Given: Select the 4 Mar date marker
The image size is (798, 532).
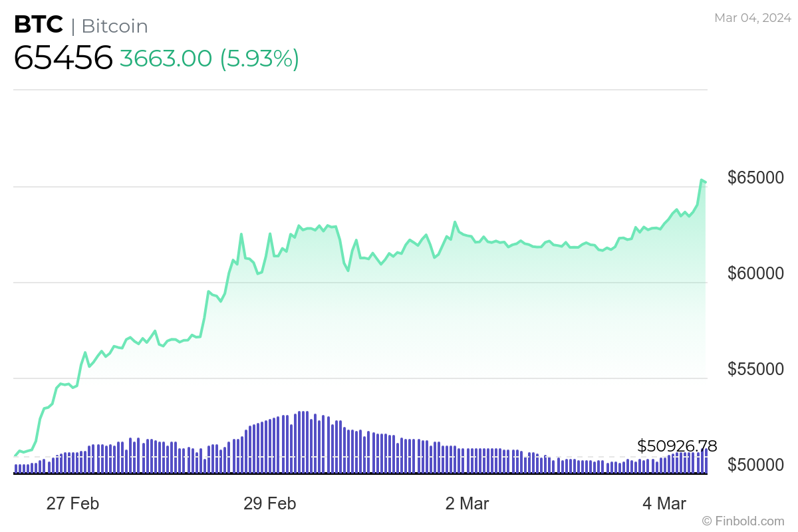Looking at the screenshot, I should pos(665,503).
